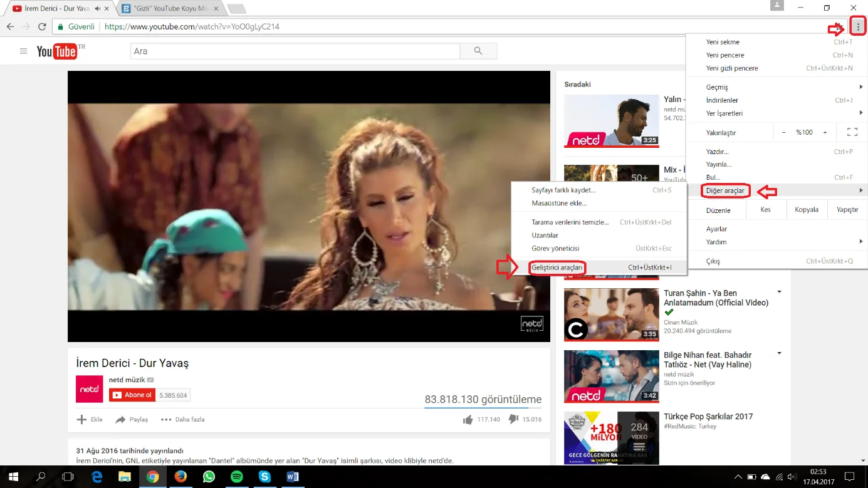This screenshot has height=488, width=868.
Task: Reload the page with refresh icon
Action: [42, 27]
